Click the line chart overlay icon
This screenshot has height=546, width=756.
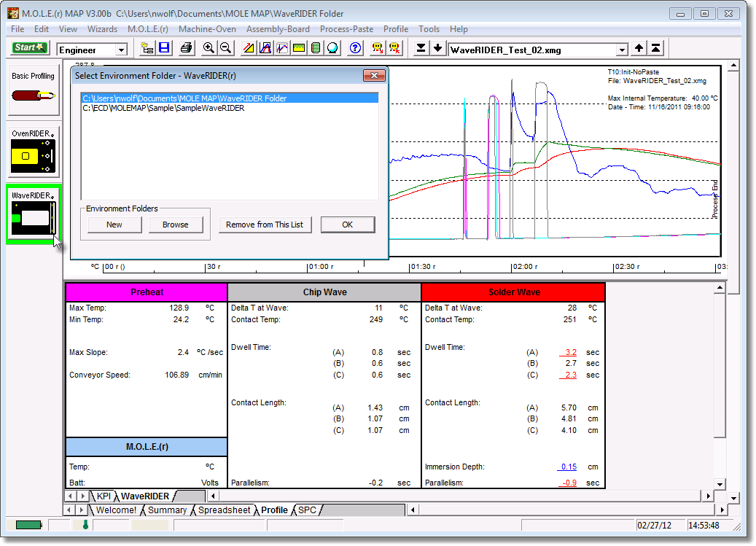point(282,48)
